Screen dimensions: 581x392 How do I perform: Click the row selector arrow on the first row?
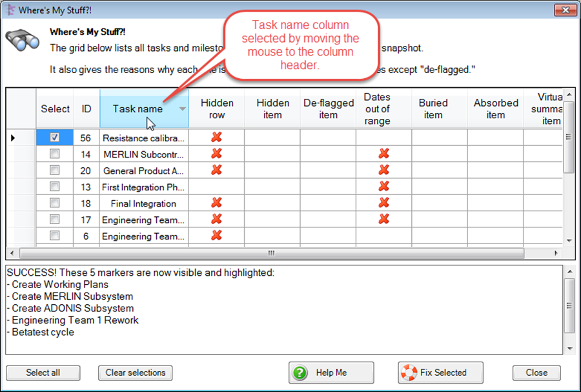[x=12, y=138]
